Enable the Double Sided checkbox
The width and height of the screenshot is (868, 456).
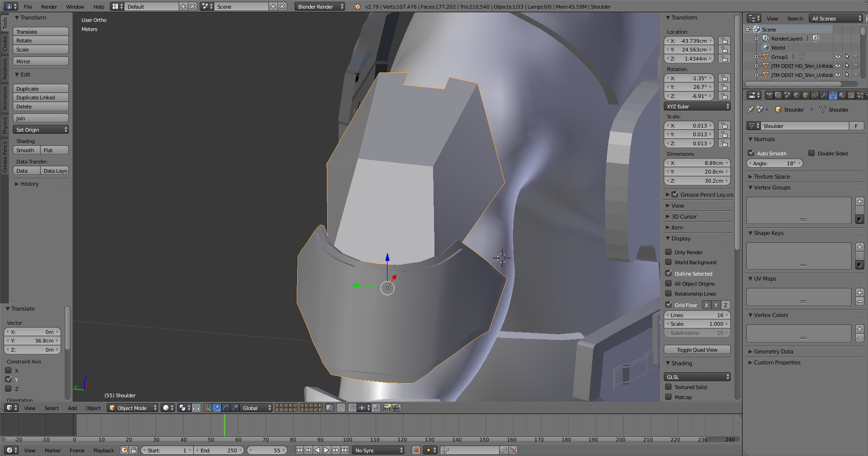(811, 153)
